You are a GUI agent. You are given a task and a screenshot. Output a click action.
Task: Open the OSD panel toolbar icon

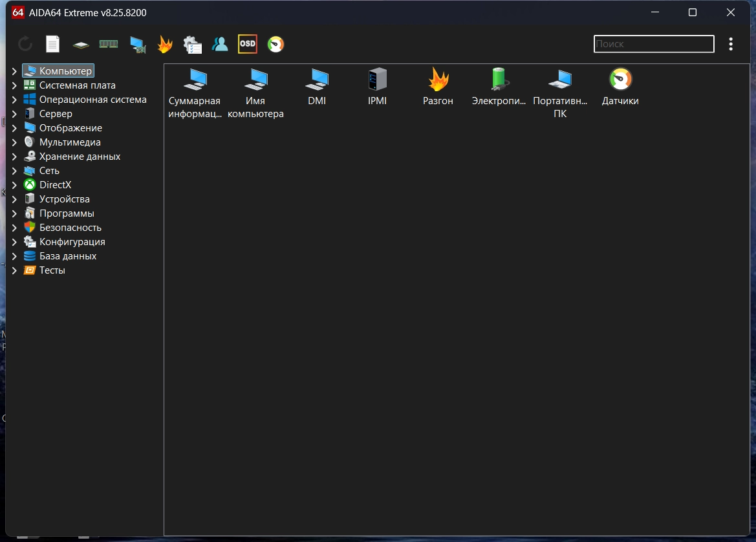pos(248,44)
